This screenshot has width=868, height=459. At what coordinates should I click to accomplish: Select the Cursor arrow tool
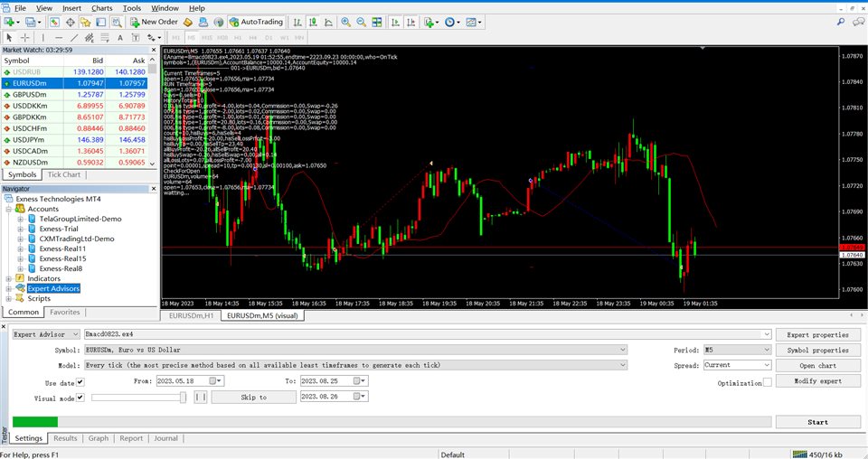[x=9, y=38]
